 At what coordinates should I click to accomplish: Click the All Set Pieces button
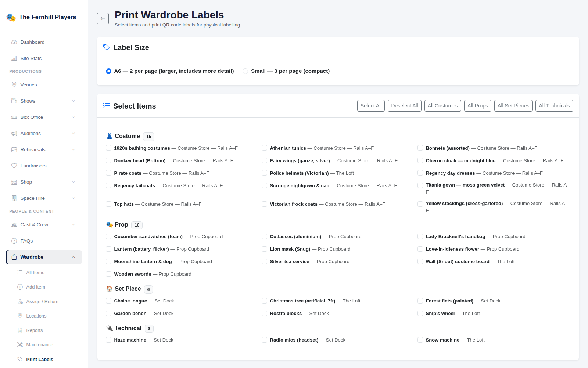[x=513, y=106]
